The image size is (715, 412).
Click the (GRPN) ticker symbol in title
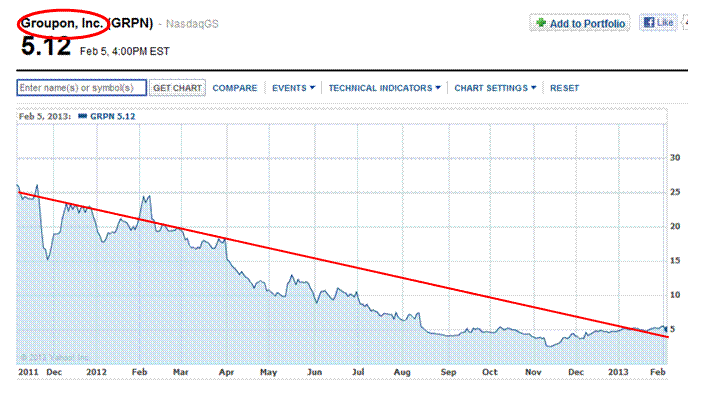pyautogui.click(x=131, y=23)
